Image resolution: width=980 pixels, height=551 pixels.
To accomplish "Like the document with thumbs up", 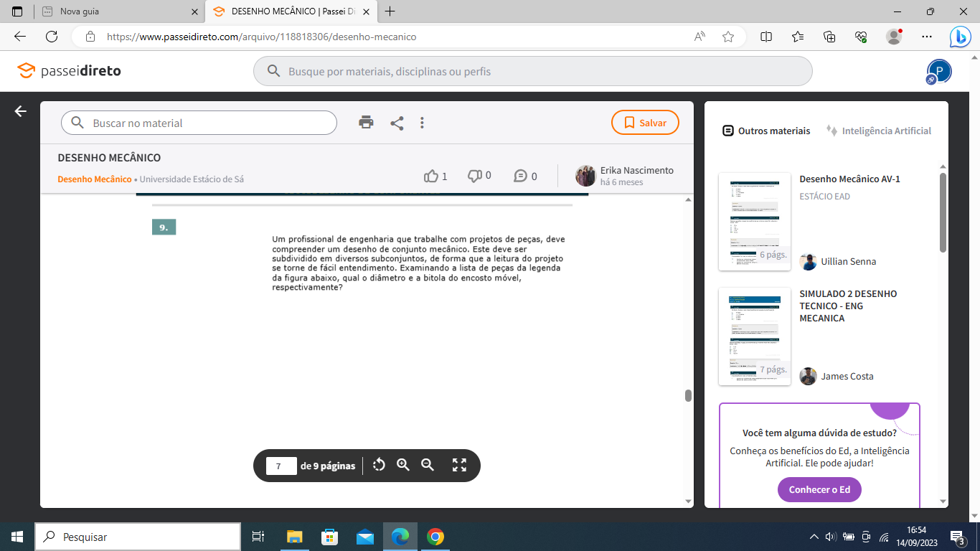I will 431,176.
